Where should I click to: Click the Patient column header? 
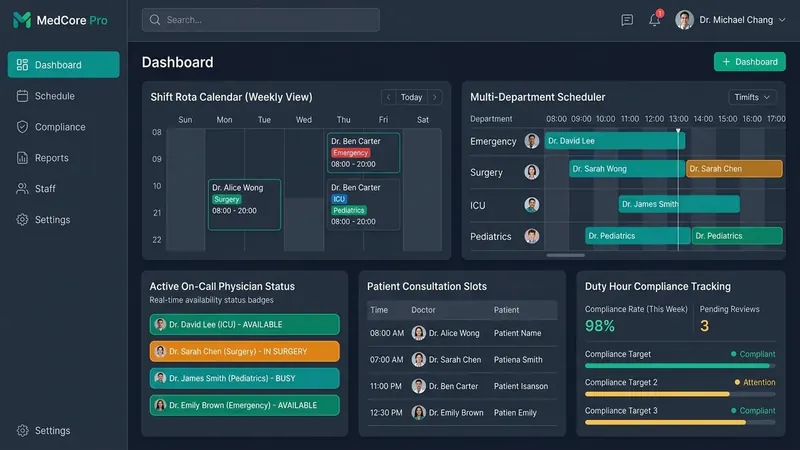pyautogui.click(x=506, y=310)
